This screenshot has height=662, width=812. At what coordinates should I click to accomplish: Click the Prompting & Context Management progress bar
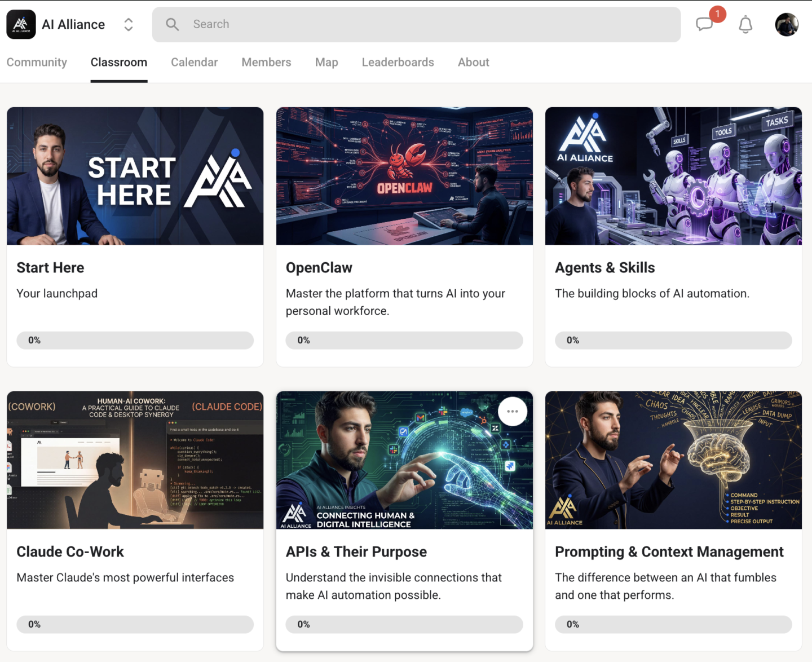pos(673,624)
